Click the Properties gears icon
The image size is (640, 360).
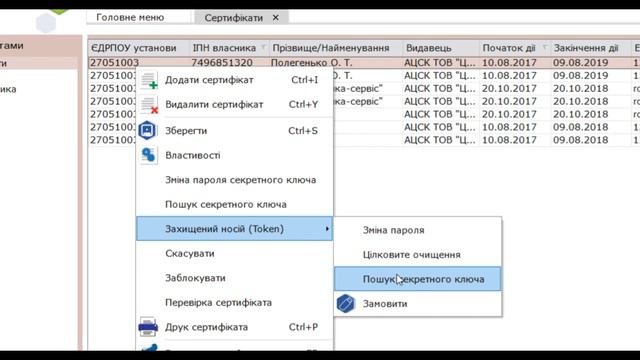(x=148, y=155)
